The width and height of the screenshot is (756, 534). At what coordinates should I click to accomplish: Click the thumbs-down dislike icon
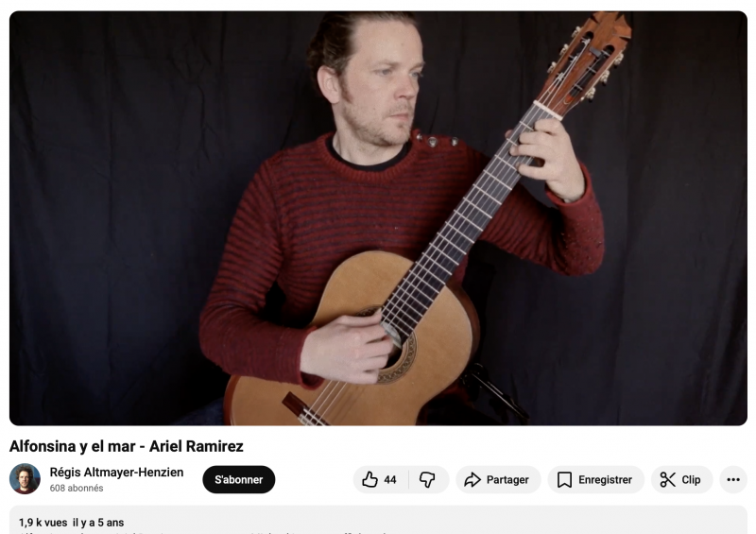(x=427, y=479)
